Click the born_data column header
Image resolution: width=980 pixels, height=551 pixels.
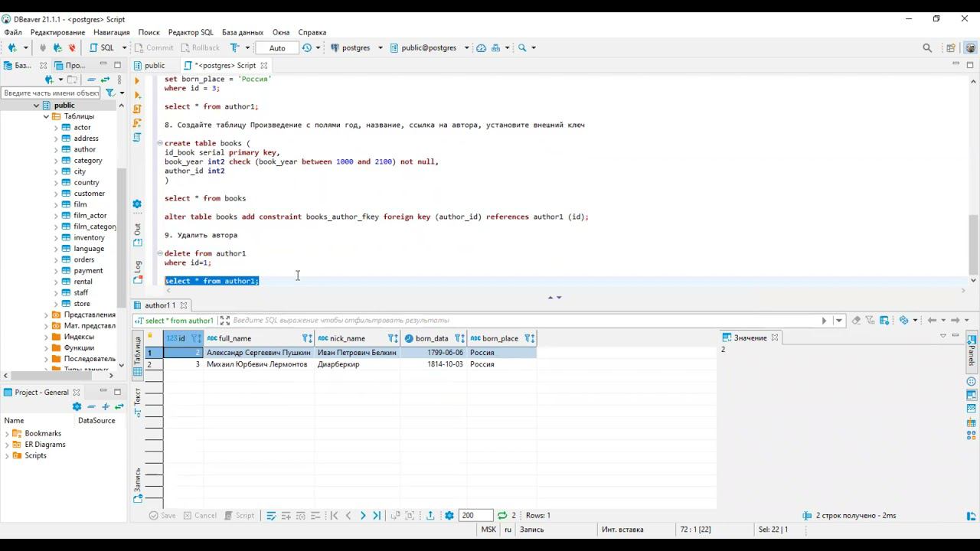[434, 338]
